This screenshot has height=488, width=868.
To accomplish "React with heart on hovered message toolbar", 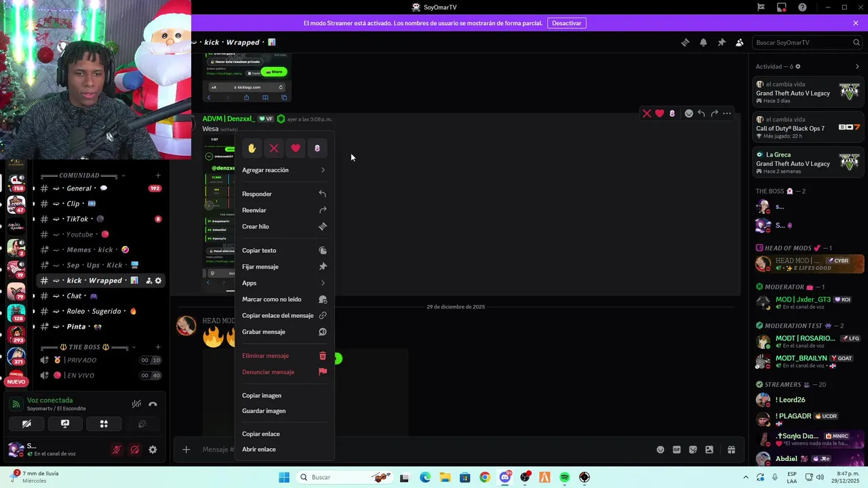I will point(659,113).
